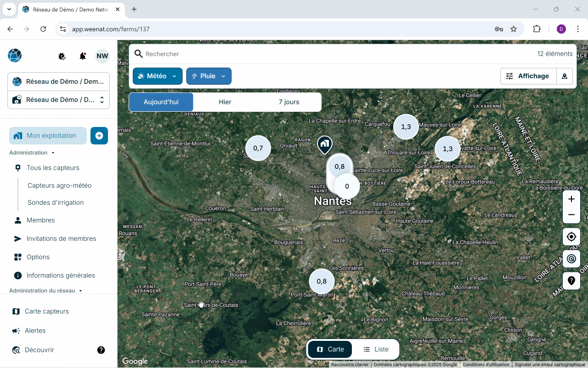Viewport: 588px width, 368px height.
Task: Bookmark this page with the star icon
Action: (x=514, y=29)
